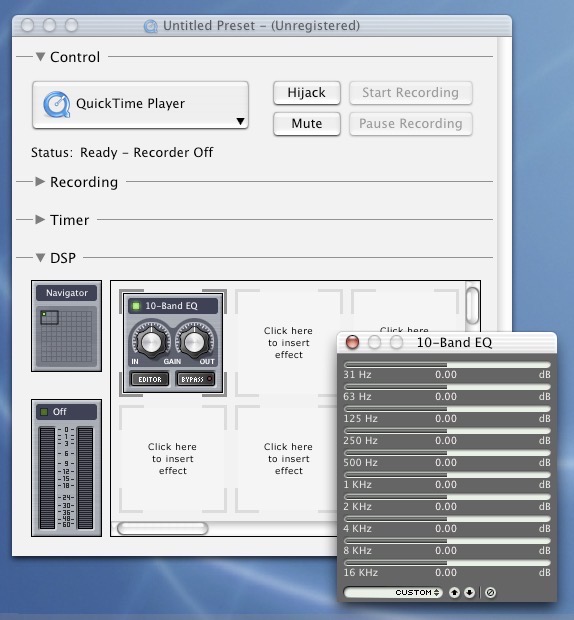
Task: Click the Navigator grid thumbnail
Action: click(x=66, y=336)
